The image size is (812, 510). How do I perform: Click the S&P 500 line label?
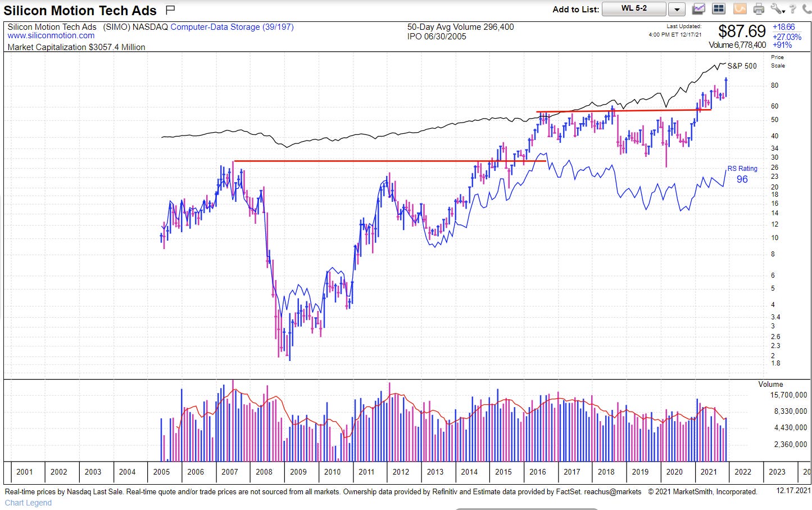(x=742, y=66)
